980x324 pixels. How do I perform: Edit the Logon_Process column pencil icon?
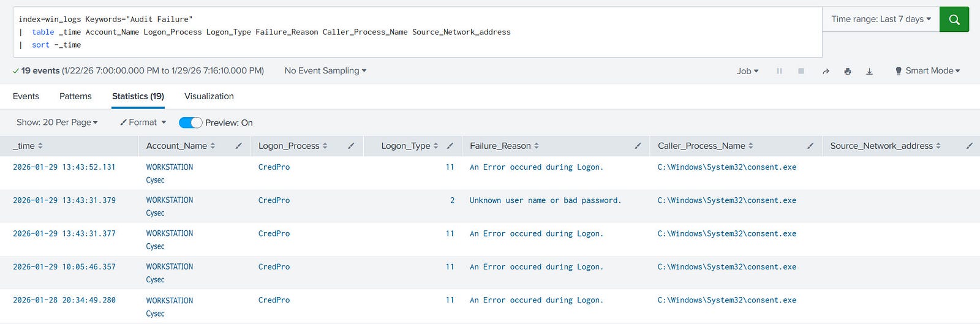351,146
